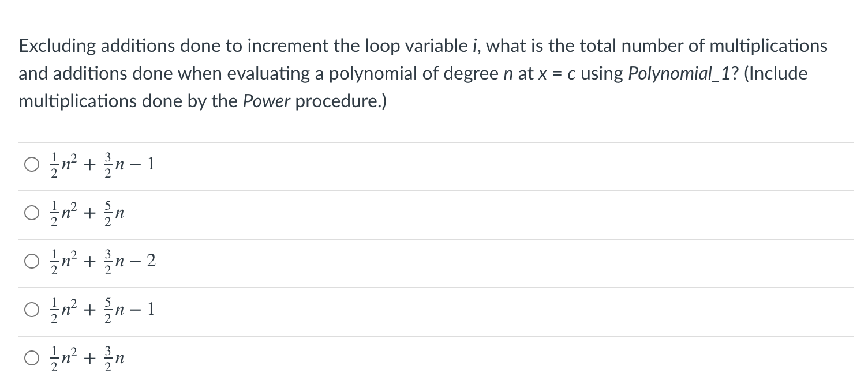Click the radio circle beside the second answer
868x392 pixels.
[x=32, y=213]
